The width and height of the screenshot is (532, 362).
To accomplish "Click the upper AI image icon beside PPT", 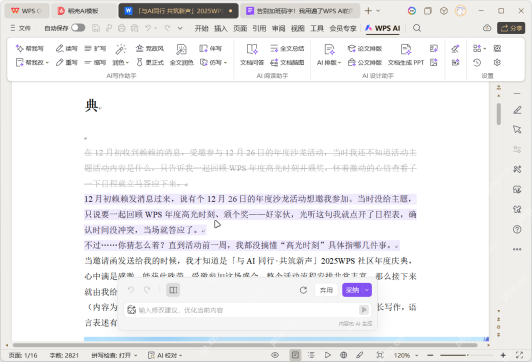I will tap(434, 49).
